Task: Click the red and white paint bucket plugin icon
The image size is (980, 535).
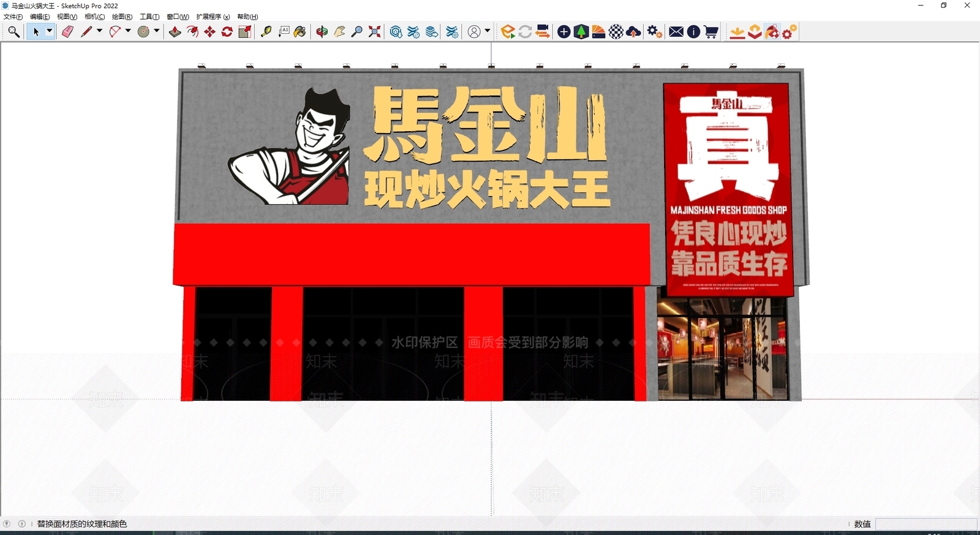Action: pos(772,32)
